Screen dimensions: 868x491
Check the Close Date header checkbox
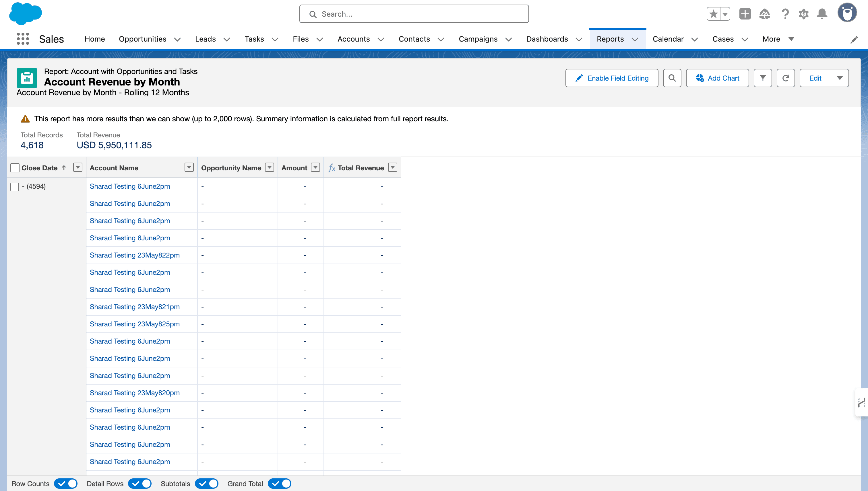[x=15, y=168]
